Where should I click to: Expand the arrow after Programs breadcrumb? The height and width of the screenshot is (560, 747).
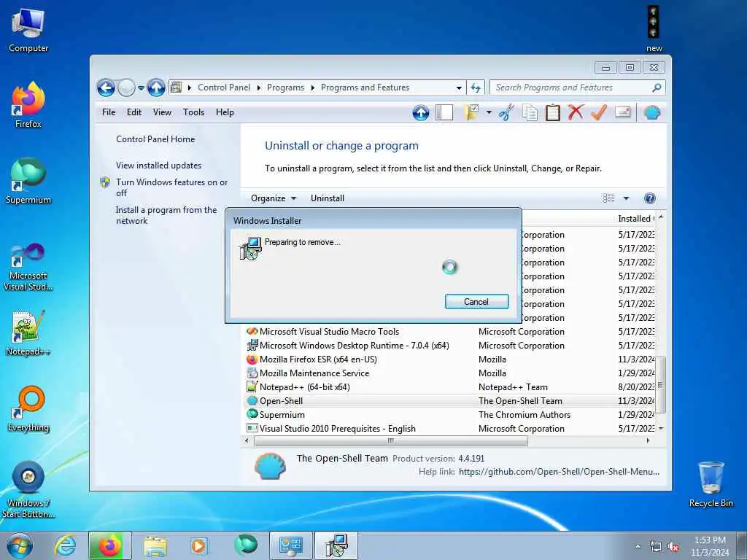click(312, 87)
